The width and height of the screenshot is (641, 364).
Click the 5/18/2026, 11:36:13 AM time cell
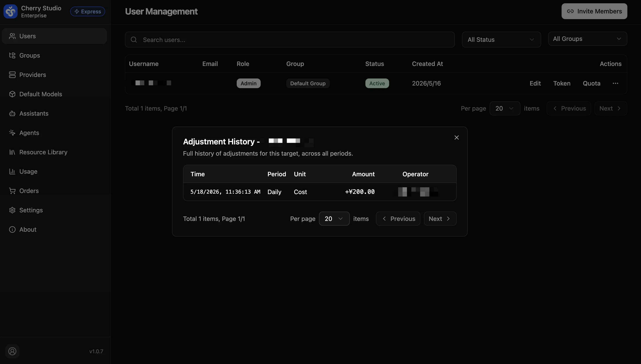225,192
